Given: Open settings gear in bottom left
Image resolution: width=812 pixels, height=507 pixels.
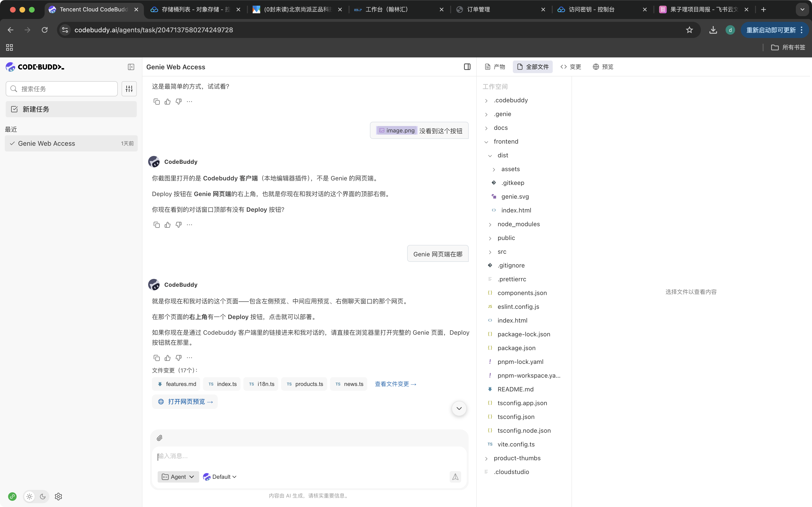Looking at the screenshot, I should point(58,497).
